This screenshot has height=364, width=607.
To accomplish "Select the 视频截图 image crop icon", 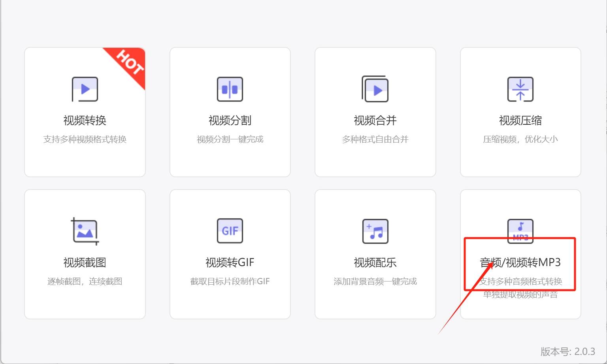I will tap(85, 231).
